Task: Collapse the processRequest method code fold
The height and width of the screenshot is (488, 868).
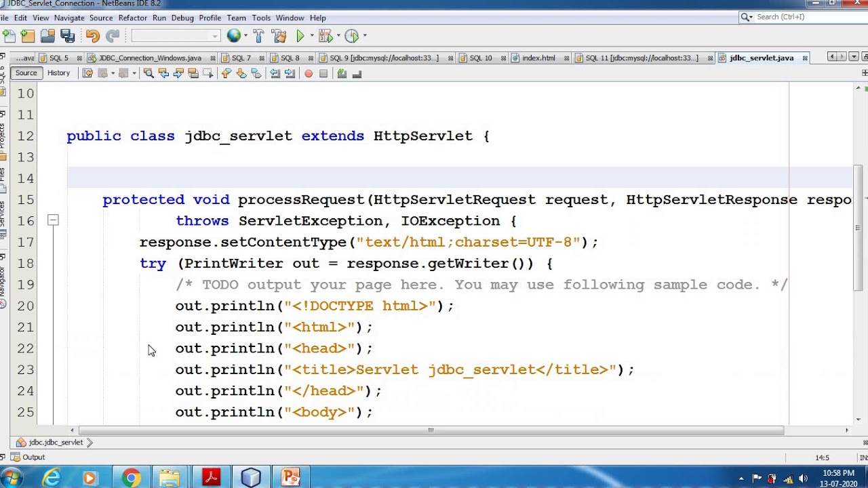Action: click(x=53, y=220)
